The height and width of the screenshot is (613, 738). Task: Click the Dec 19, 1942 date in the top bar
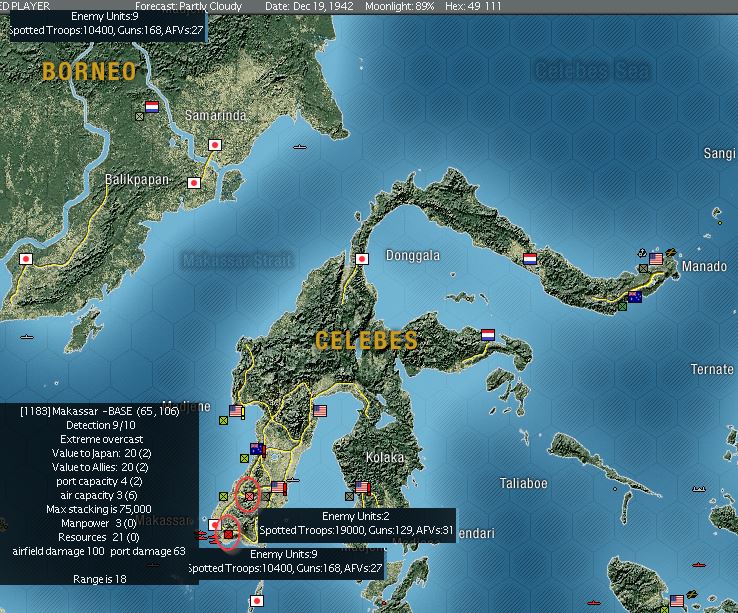tap(309, 7)
